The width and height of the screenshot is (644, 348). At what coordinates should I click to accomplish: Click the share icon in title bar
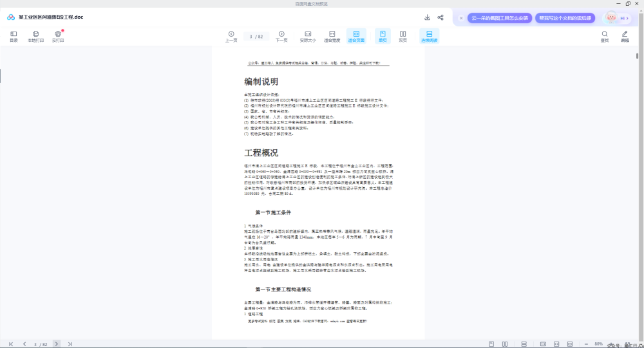(x=440, y=17)
